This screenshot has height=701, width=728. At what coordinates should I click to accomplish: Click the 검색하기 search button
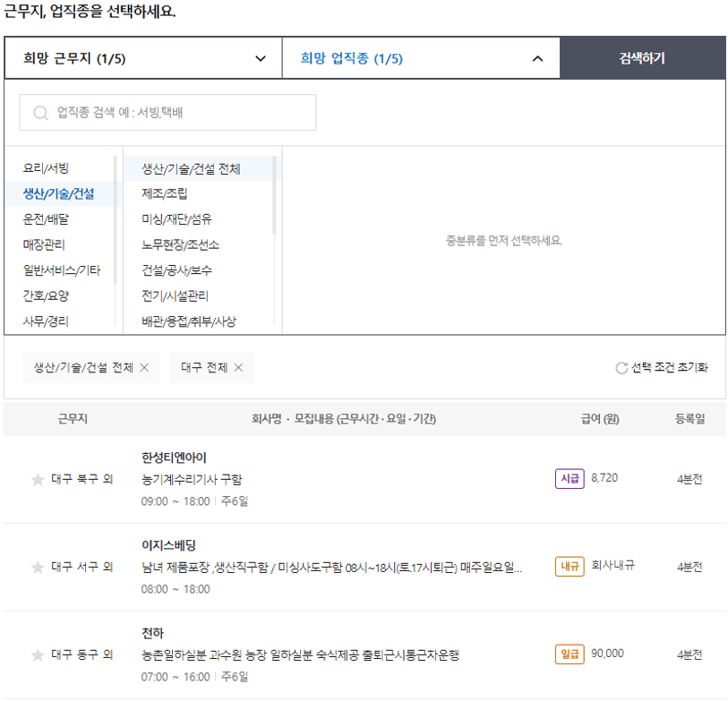pyautogui.click(x=642, y=56)
